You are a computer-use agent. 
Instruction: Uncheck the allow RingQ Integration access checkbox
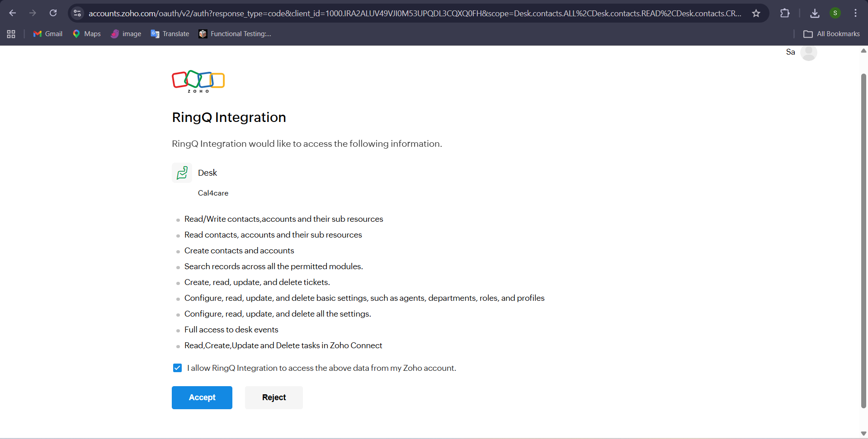177,368
